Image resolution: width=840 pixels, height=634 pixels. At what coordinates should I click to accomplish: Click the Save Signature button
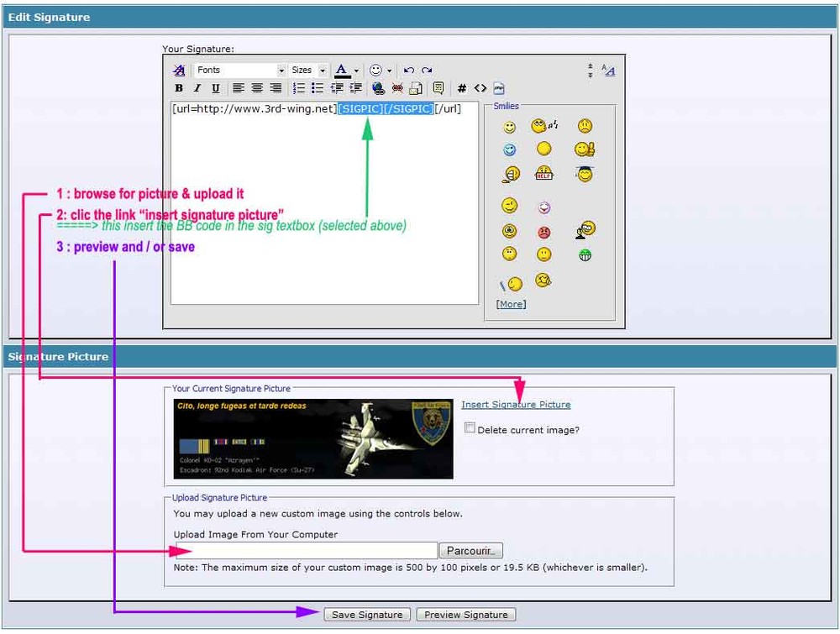click(x=367, y=616)
